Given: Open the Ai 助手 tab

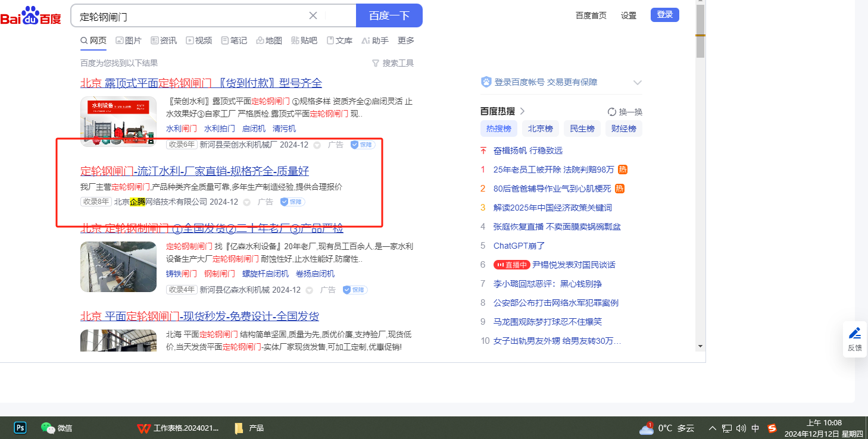Looking at the screenshot, I should tap(375, 40).
